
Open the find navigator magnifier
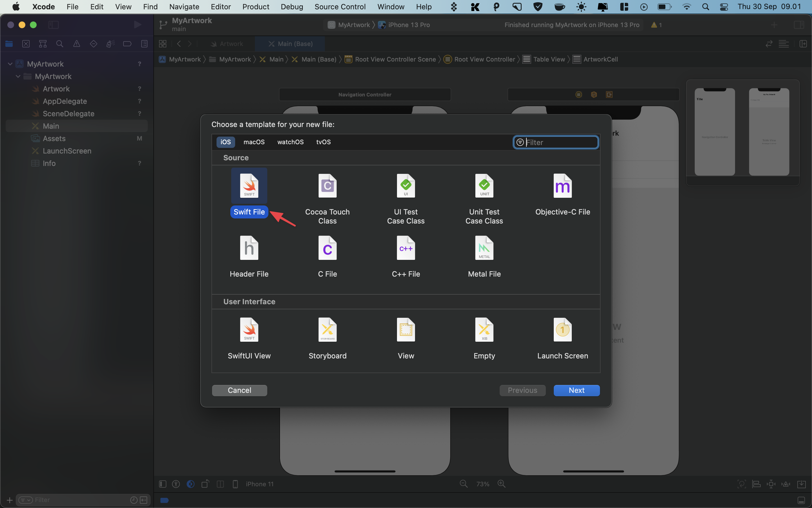60,44
